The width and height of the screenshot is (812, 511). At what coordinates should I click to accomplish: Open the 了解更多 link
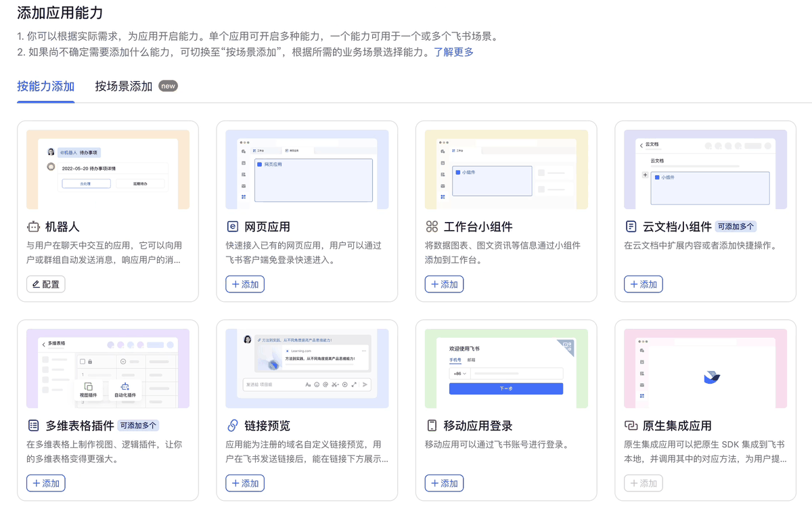click(453, 52)
